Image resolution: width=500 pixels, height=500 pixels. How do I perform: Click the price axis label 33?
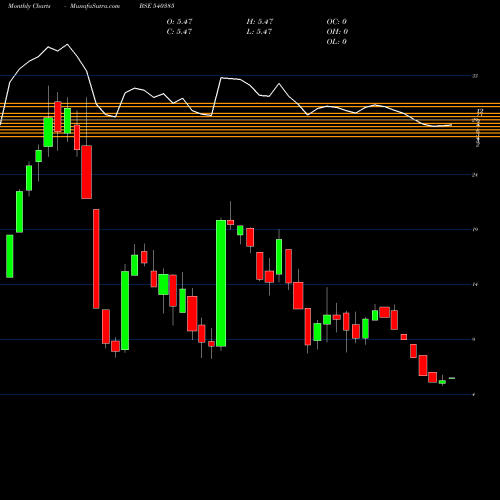click(475, 76)
